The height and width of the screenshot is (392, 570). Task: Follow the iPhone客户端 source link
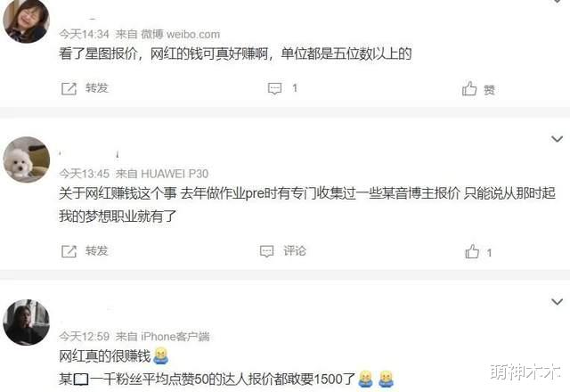pyautogui.click(x=175, y=337)
